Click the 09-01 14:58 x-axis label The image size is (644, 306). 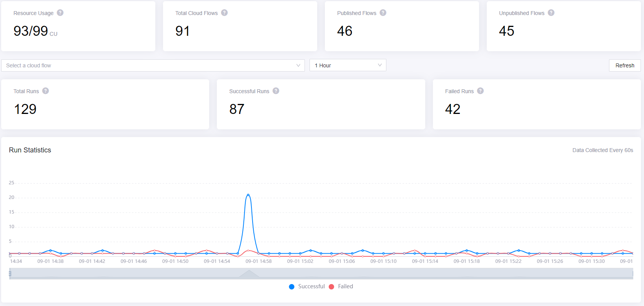(258, 261)
